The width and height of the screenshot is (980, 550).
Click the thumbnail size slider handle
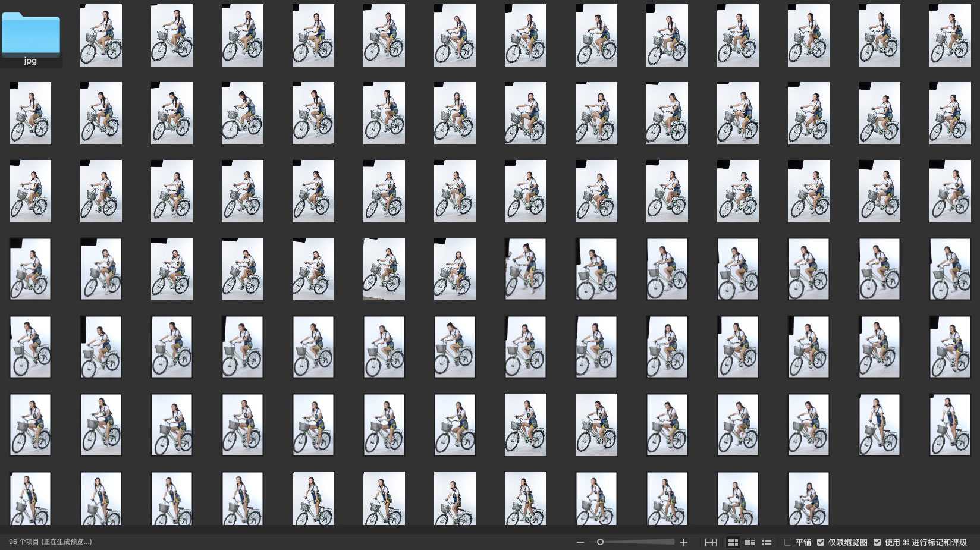pos(600,542)
